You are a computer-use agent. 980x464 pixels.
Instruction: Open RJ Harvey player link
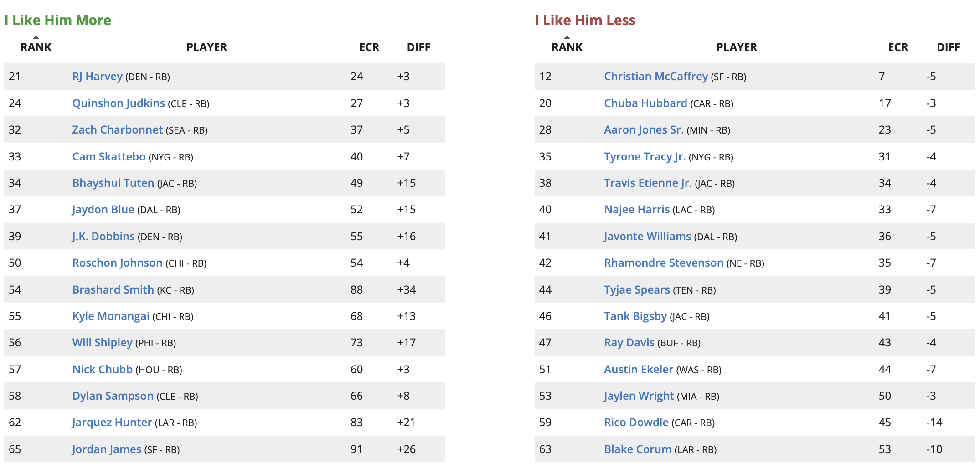point(97,76)
